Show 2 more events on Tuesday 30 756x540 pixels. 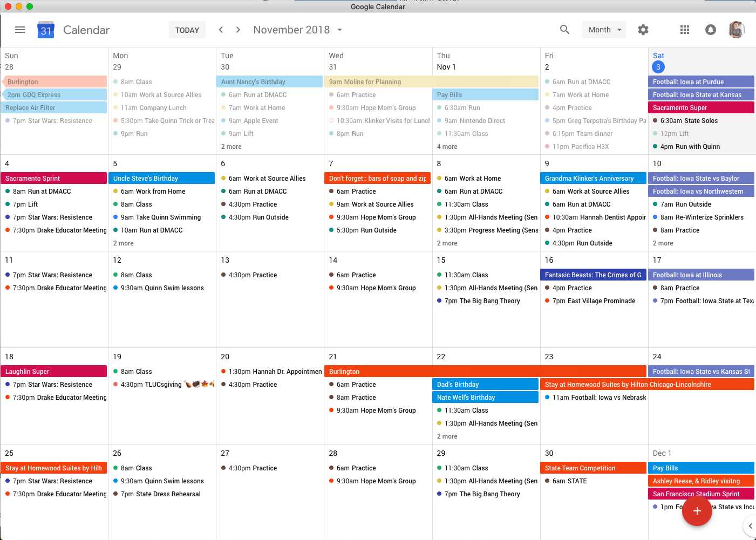[231, 147]
